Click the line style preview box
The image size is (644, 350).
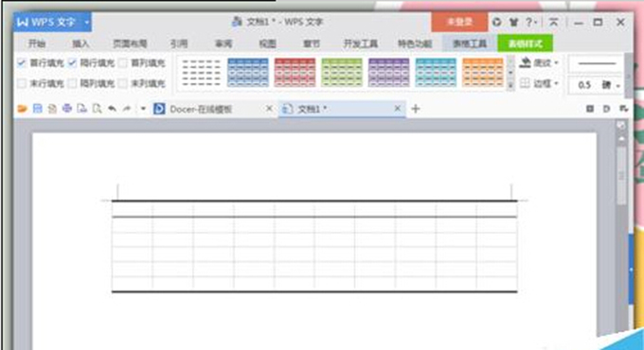click(x=597, y=63)
